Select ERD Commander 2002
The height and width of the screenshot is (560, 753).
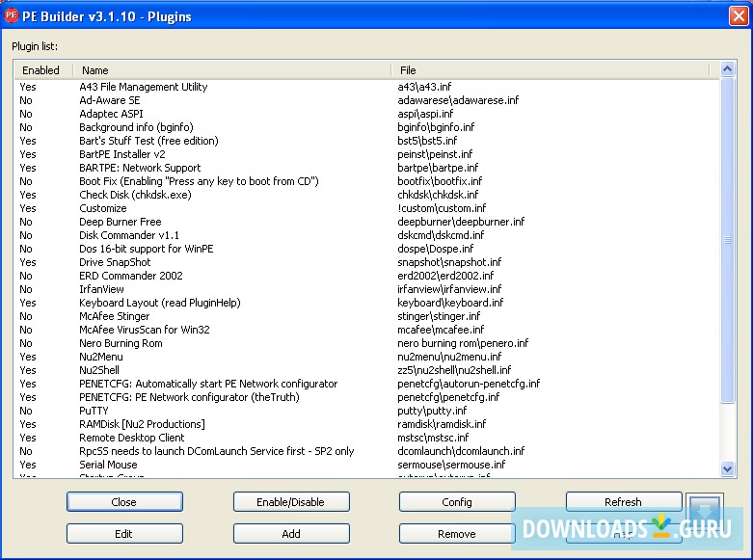(x=130, y=276)
